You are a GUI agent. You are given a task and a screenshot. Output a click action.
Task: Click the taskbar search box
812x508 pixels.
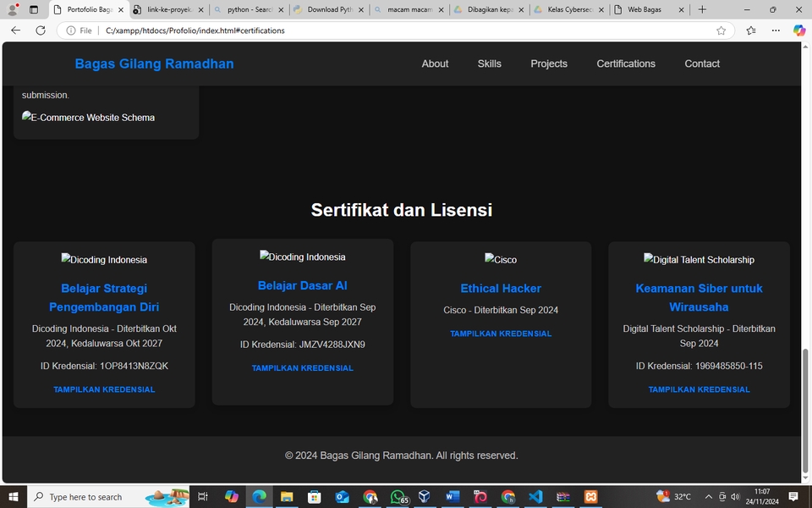[x=108, y=497]
